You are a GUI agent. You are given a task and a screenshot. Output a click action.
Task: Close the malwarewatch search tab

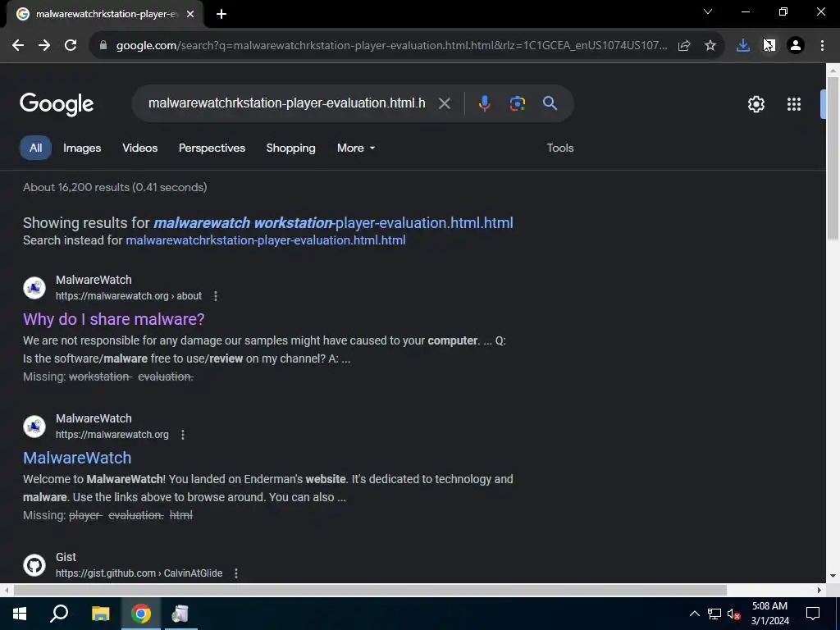(190, 14)
